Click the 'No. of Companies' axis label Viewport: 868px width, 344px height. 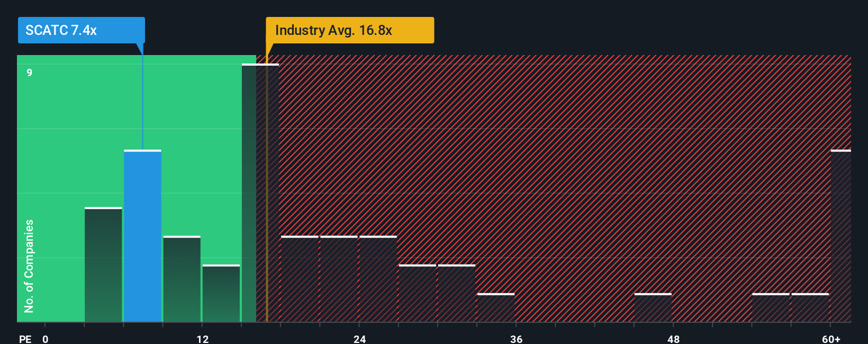point(29,266)
